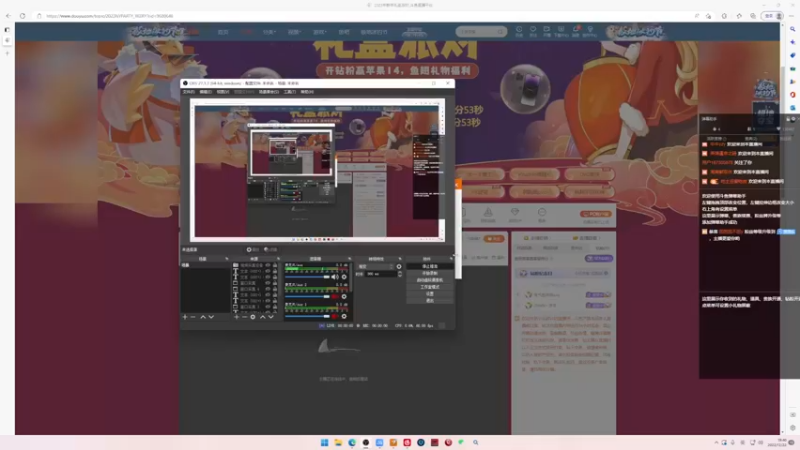Toggle visibility of the 窗口采集 source
800x450 pixels.
pyautogui.click(x=268, y=283)
